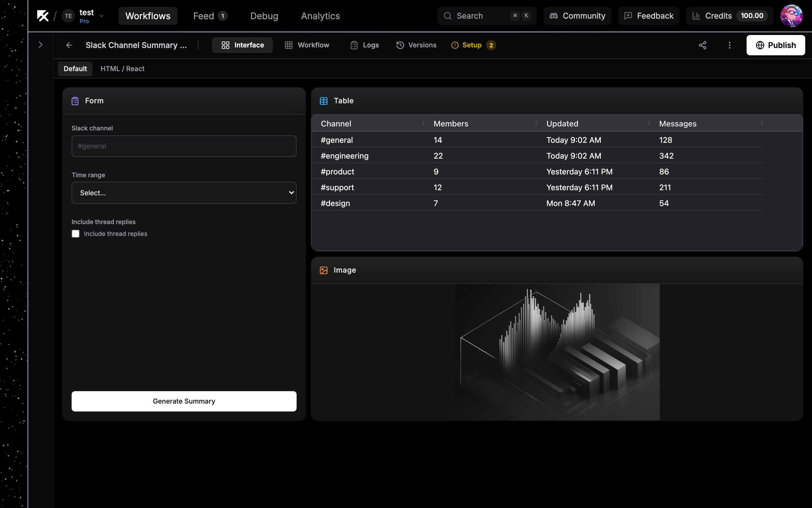The width and height of the screenshot is (812, 508).
Task: View Credits balance
Action: point(729,16)
